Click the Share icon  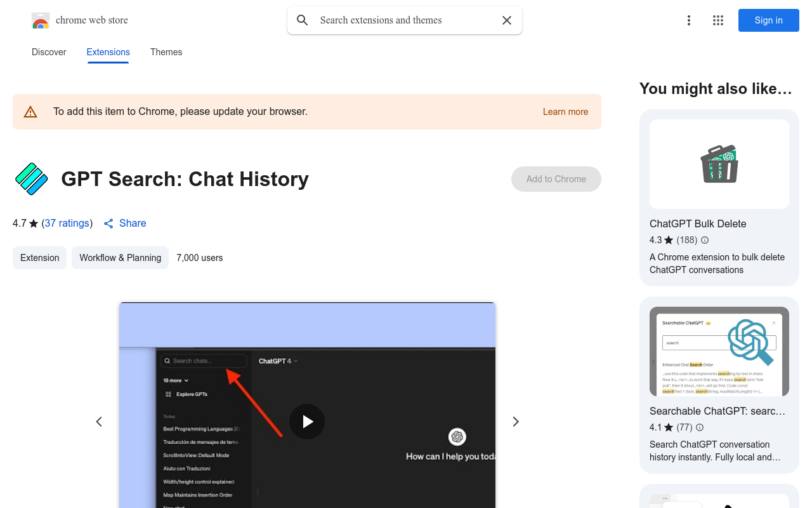pos(108,224)
